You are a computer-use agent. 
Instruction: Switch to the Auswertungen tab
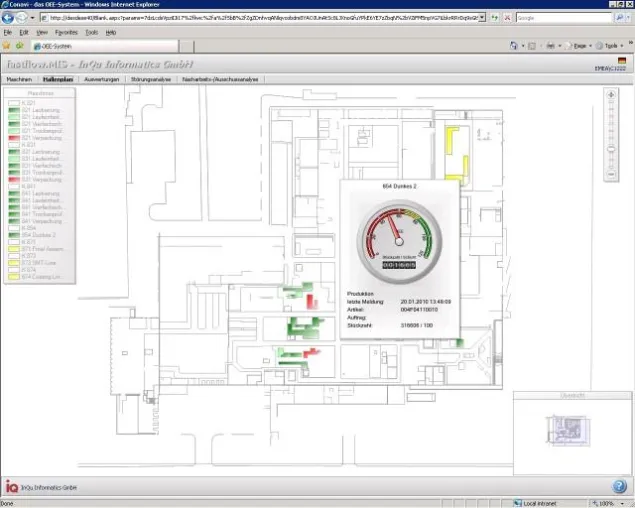coord(102,79)
